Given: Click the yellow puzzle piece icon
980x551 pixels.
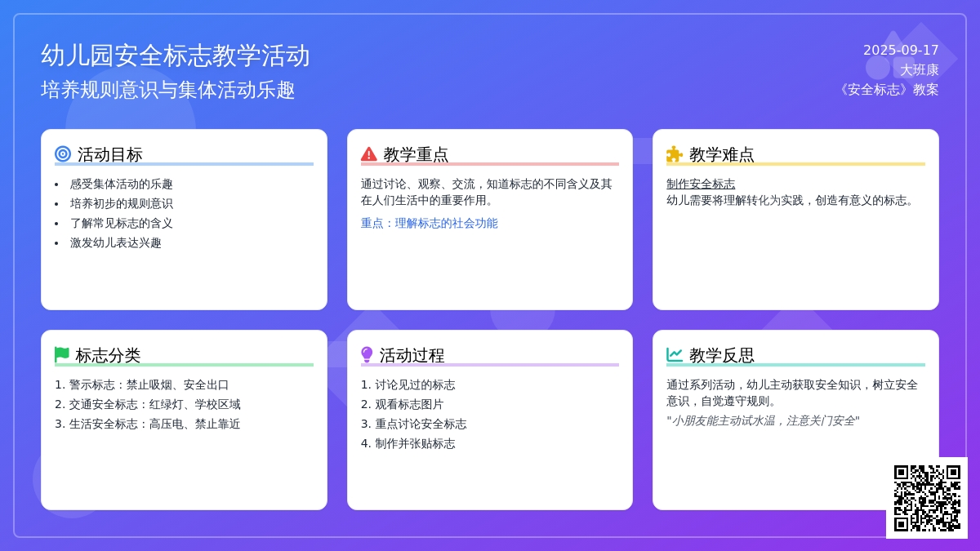Looking at the screenshot, I should (675, 154).
